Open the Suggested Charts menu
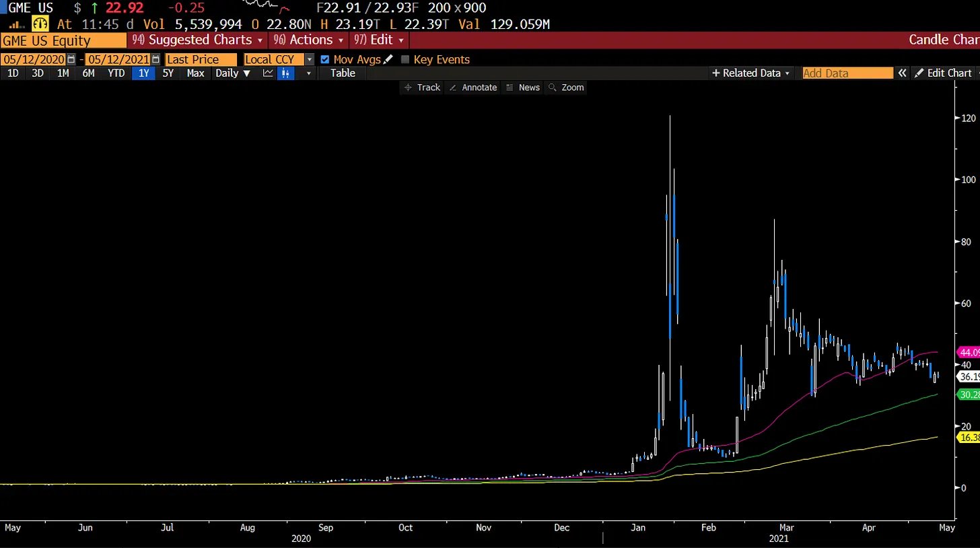The width and height of the screenshot is (980, 548). [197, 40]
